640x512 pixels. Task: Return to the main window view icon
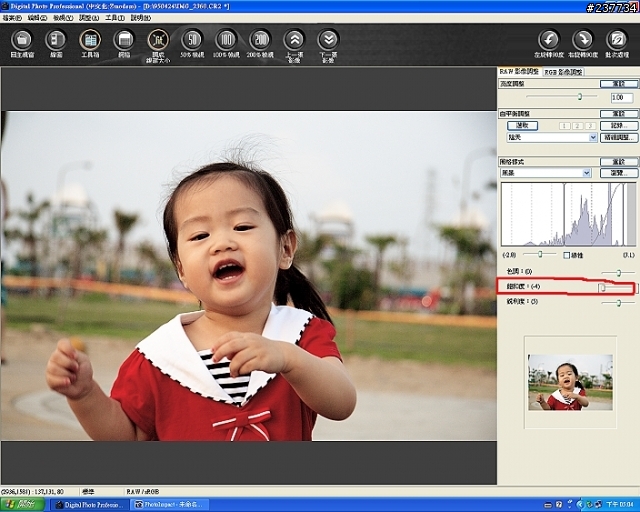(x=22, y=40)
